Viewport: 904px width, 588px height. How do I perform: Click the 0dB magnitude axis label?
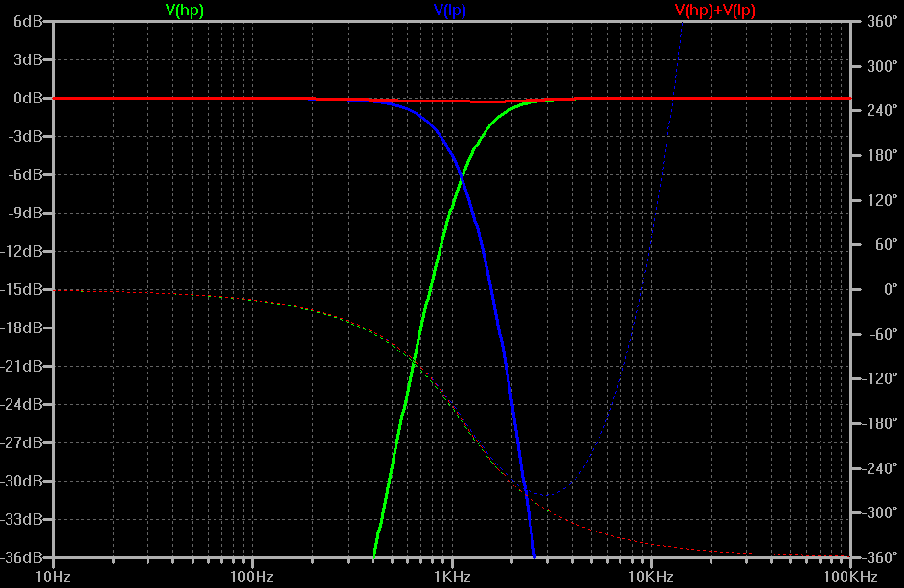(28, 98)
